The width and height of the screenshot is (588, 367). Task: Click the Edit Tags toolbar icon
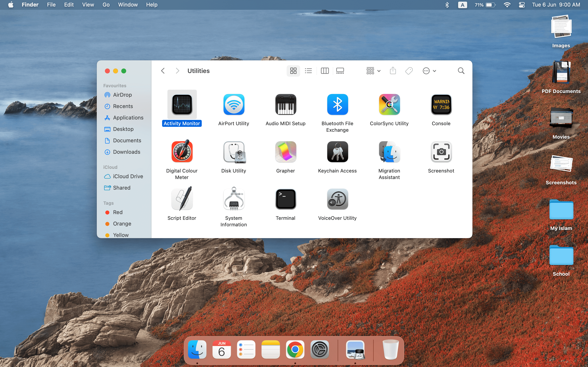click(409, 71)
